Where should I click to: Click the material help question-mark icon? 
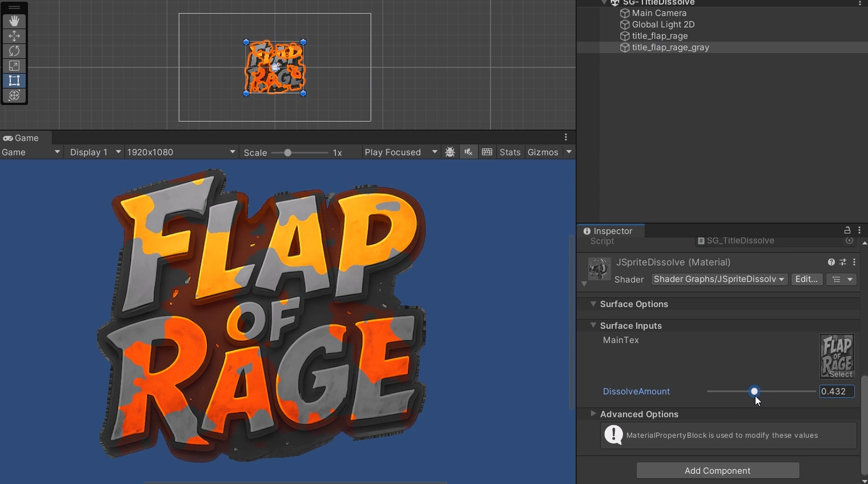pos(831,262)
